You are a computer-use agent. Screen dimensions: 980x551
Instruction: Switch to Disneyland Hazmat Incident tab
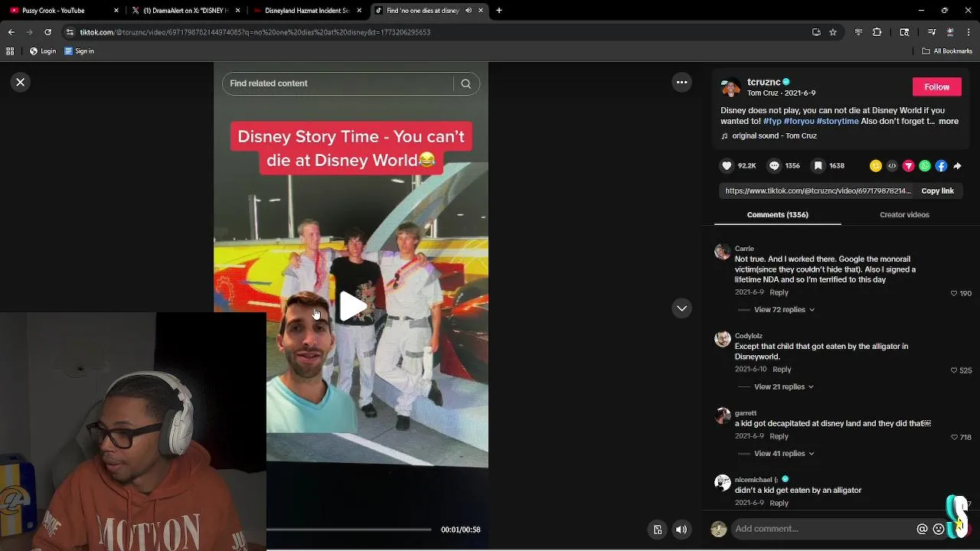pyautogui.click(x=307, y=11)
